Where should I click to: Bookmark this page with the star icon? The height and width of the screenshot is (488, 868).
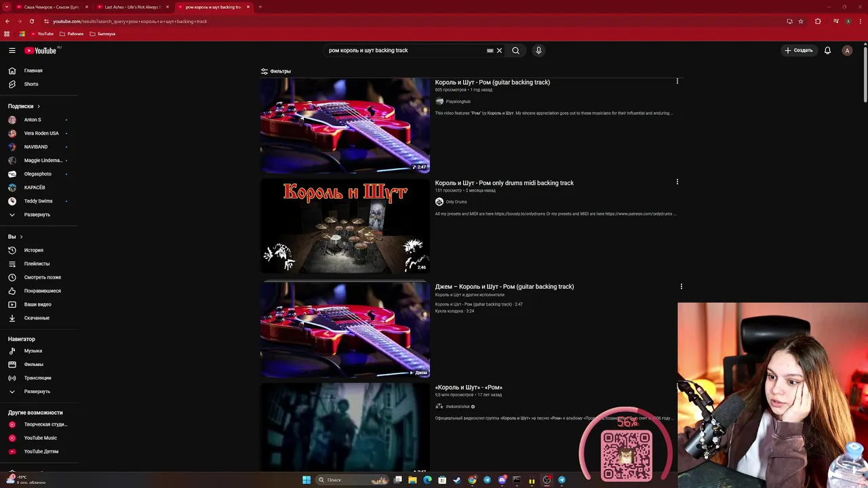[801, 21]
